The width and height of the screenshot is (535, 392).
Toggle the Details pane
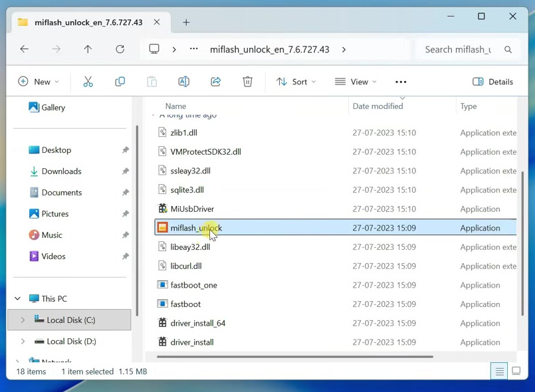coord(492,82)
